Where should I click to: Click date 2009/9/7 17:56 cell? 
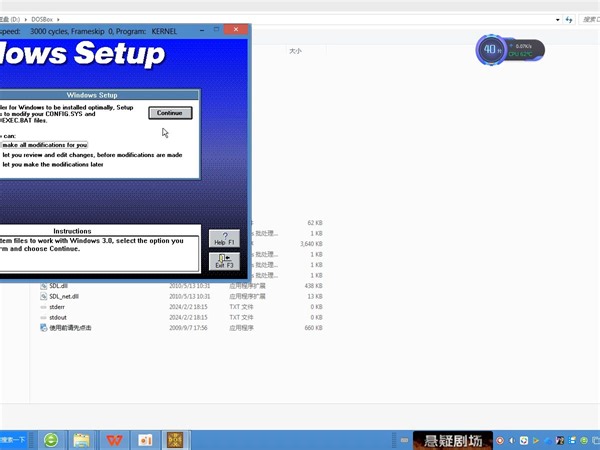click(x=188, y=328)
